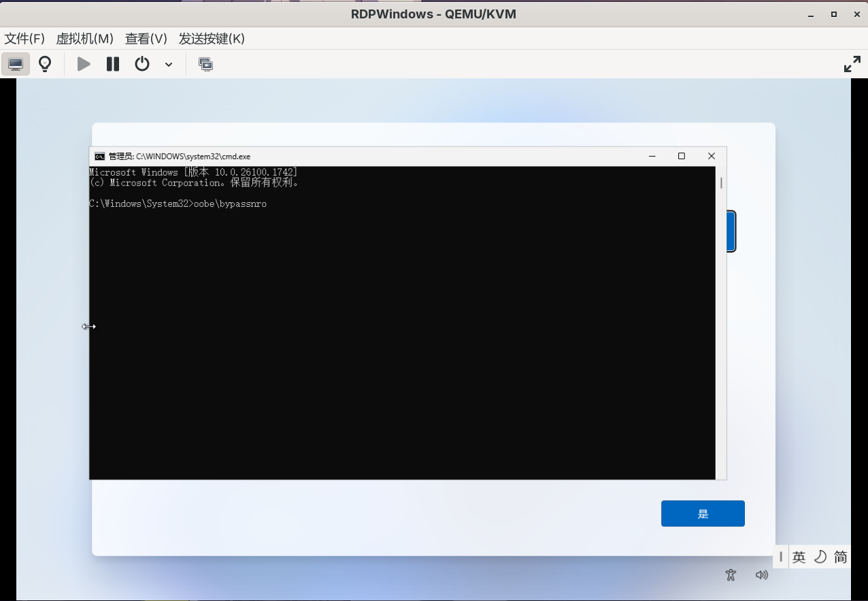Toggle the 简 simplified Chinese indicator
The width and height of the screenshot is (868, 601).
pyautogui.click(x=841, y=557)
